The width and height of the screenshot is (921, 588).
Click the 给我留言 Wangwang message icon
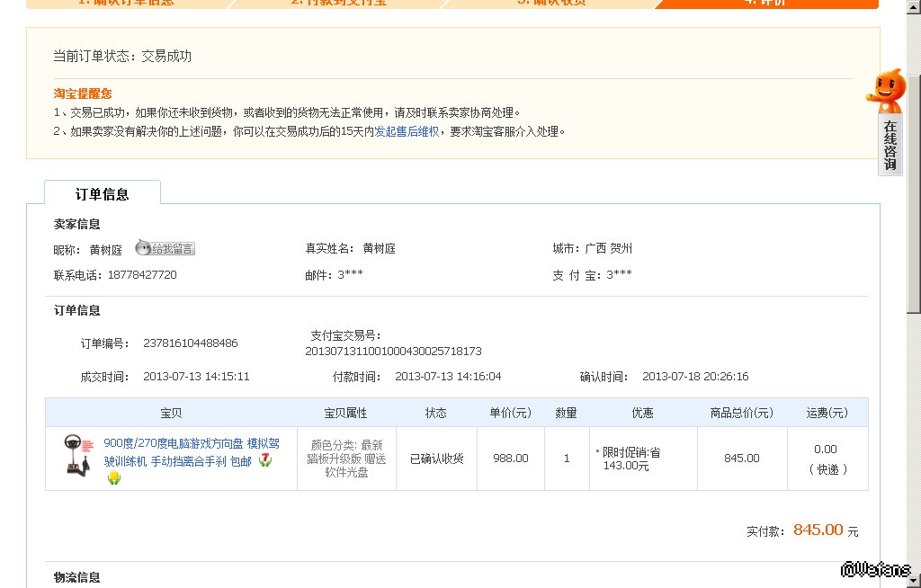[165, 248]
